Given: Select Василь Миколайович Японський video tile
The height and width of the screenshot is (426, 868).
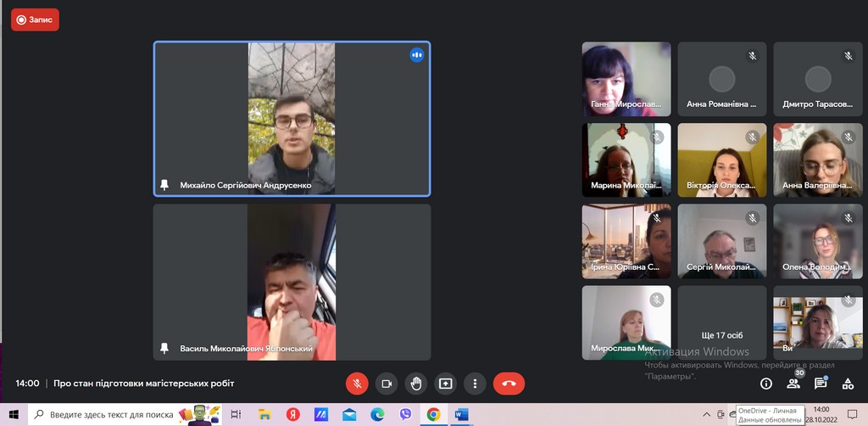Looking at the screenshot, I should click(x=292, y=282).
